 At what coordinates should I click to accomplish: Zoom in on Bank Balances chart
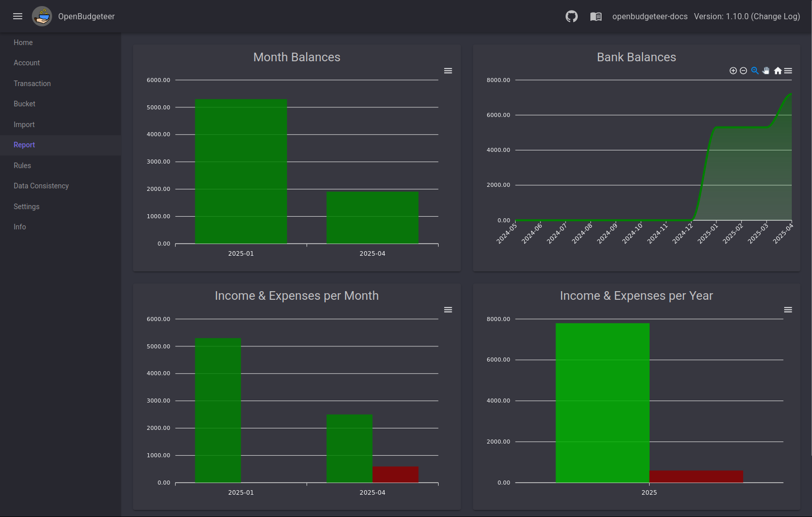pyautogui.click(x=733, y=71)
